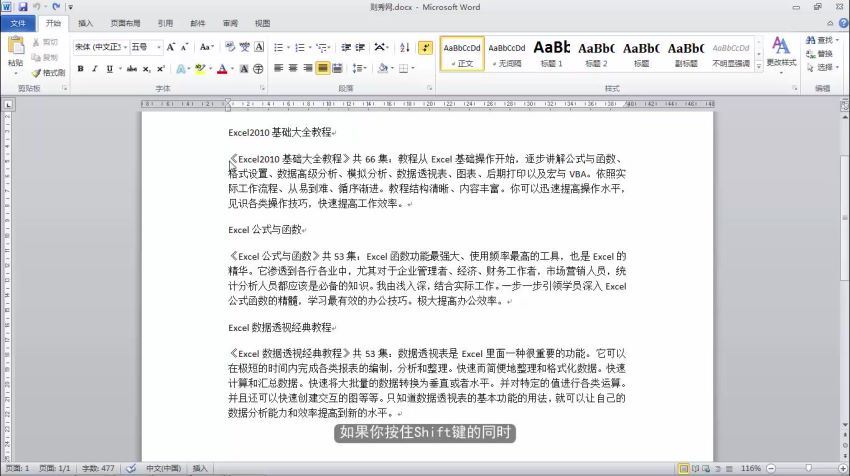Screen dimensions: 850x476
Task: Switch to References (引用) tab
Action: [x=165, y=23]
